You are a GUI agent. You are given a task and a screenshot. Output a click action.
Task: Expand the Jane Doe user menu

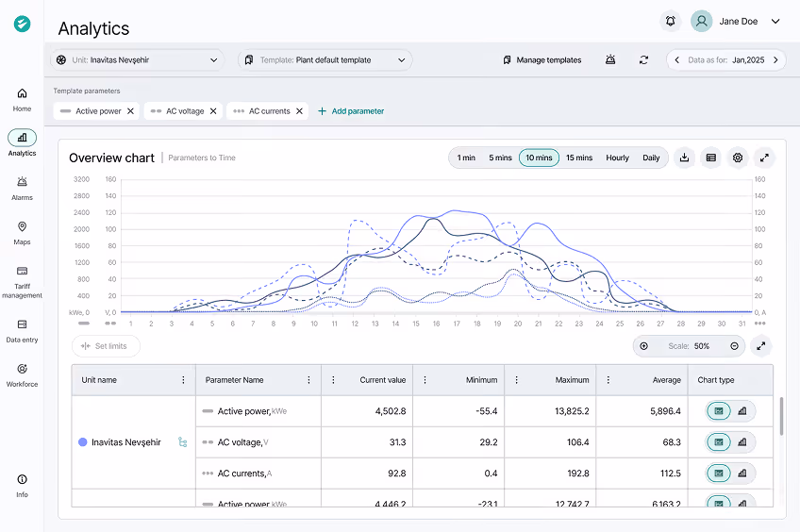point(775,21)
